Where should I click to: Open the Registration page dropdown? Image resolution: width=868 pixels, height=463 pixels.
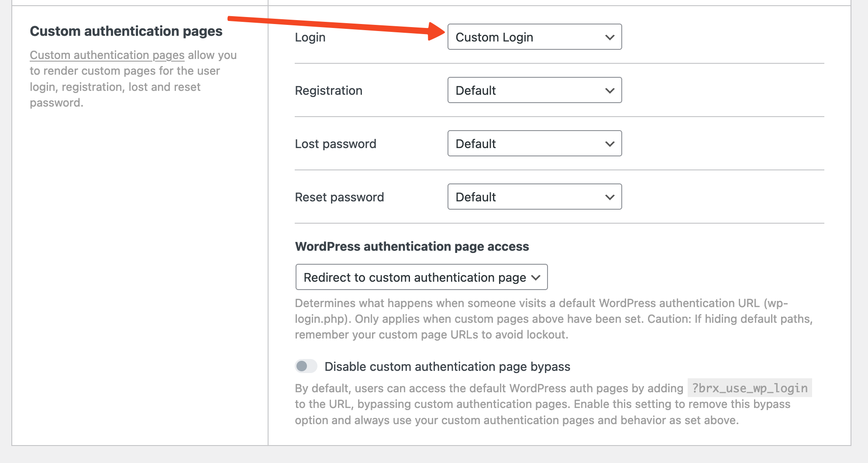point(534,90)
